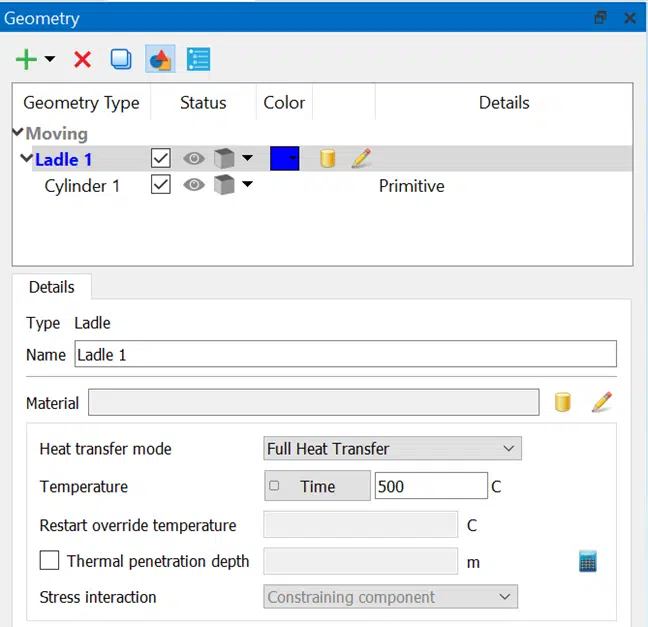Switch to the Details tab
This screenshot has height=627, width=648.
[x=52, y=287]
